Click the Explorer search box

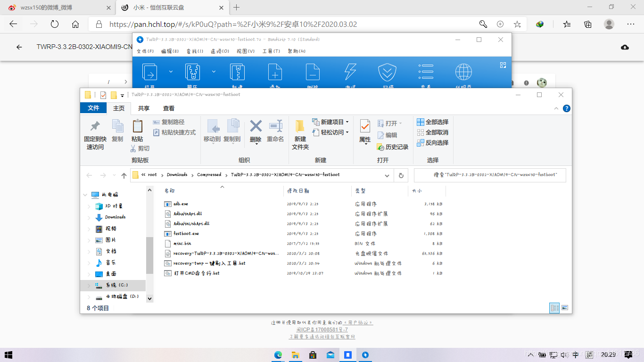point(490,175)
